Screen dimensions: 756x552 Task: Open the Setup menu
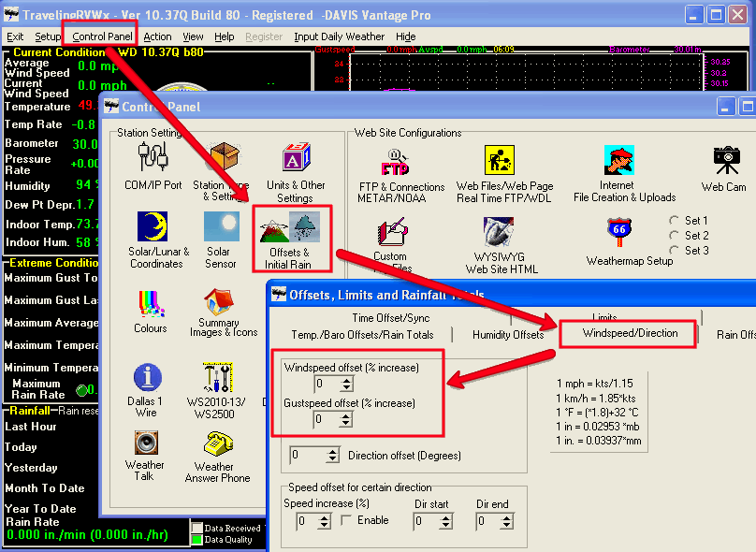[x=48, y=36]
